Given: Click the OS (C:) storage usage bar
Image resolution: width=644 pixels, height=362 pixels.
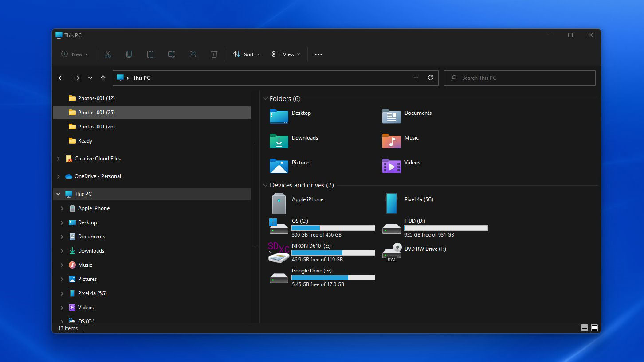Looking at the screenshot, I should (x=333, y=228).
